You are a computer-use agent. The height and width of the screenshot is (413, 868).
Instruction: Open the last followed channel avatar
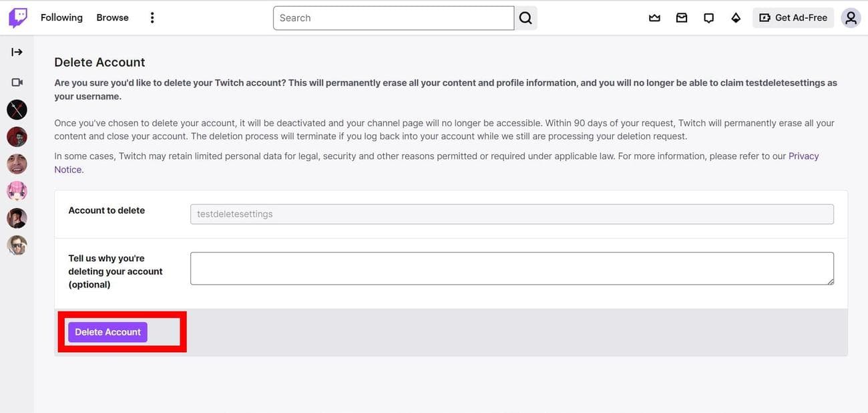tap(17, 245)
